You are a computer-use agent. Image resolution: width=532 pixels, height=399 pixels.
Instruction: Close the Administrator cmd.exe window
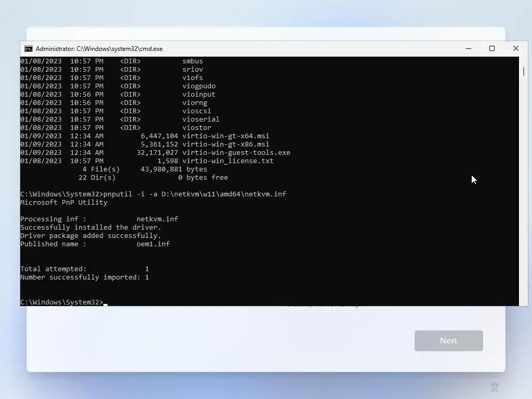516,48
